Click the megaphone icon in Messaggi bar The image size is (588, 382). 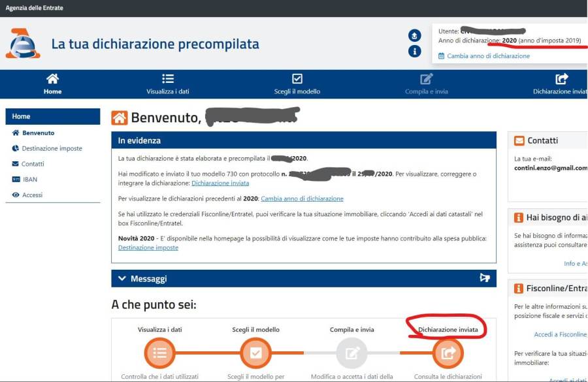[x=485, y=278]
